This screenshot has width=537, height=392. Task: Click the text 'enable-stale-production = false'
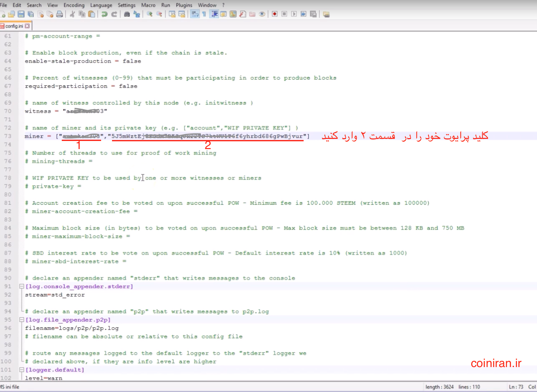[x=83, y=61]
